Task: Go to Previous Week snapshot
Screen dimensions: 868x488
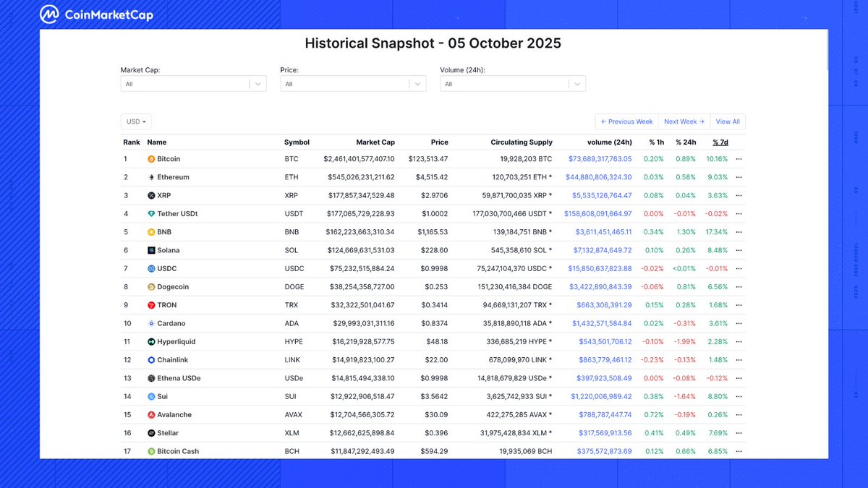Action: pyautogui.click(x=626, y=122)
